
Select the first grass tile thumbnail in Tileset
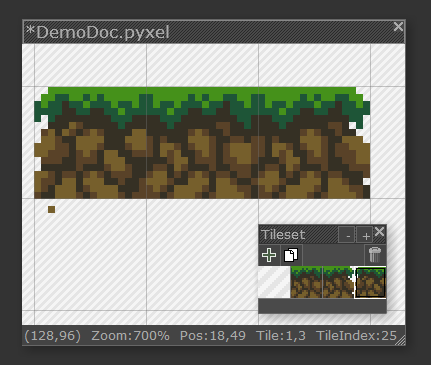(x=306, y=282)
